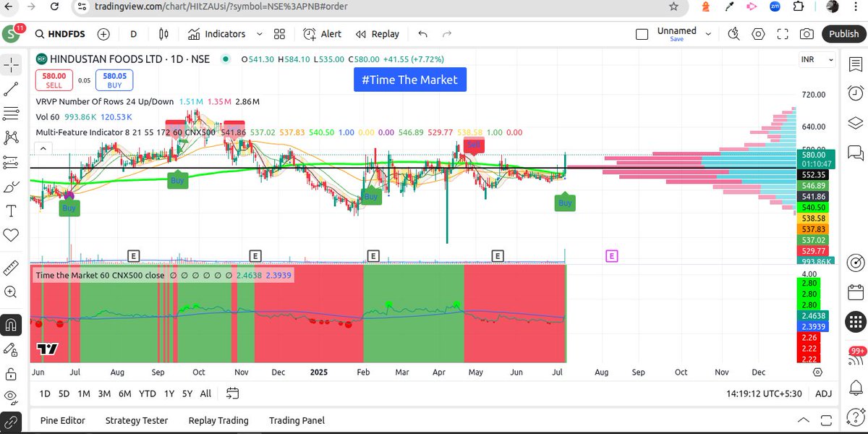The width and height of the screenshot is (868, 434).
Task: Bookmark this page with the star
Action: click(x=673, y=7)
